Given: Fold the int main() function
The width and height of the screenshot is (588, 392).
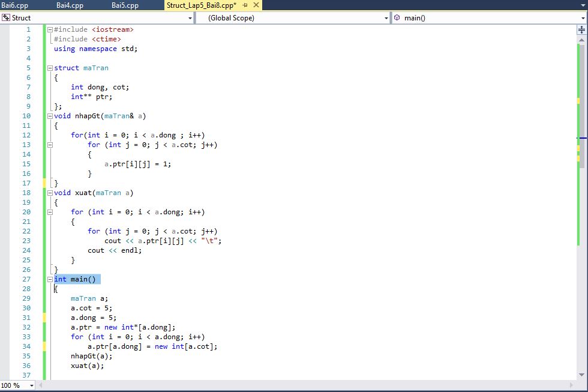Looking at the screenshot, I should pyautogui.click(x=50, y=279).
